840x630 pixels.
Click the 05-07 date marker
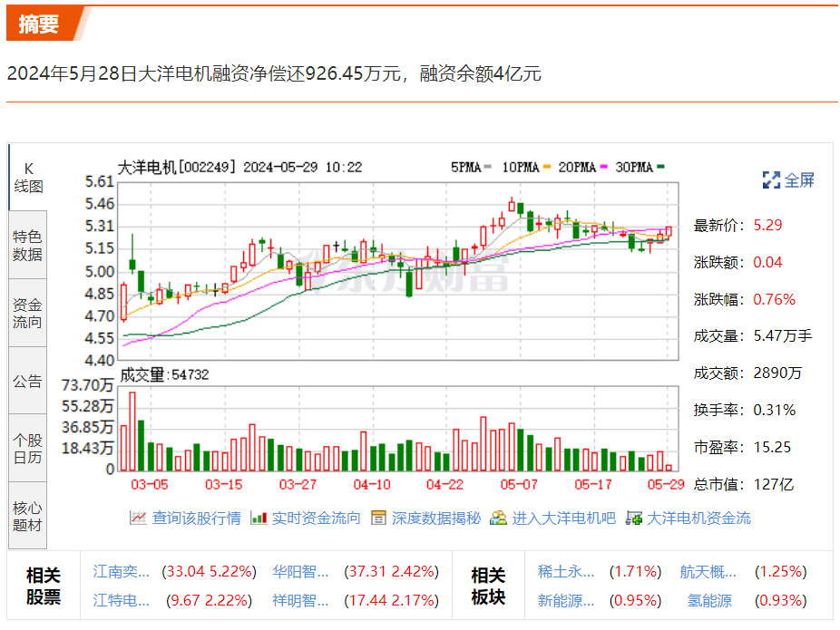click(519, 484)
